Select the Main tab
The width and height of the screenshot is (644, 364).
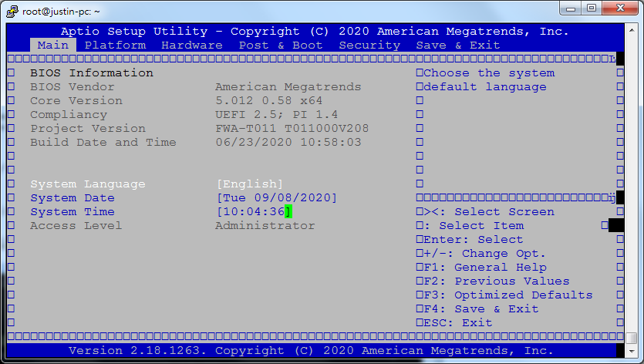point(53,45)
